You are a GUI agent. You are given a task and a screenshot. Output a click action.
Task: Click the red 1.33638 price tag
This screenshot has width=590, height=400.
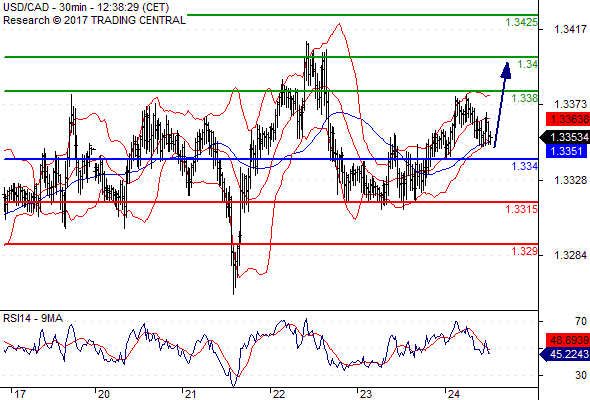point(568,119)
